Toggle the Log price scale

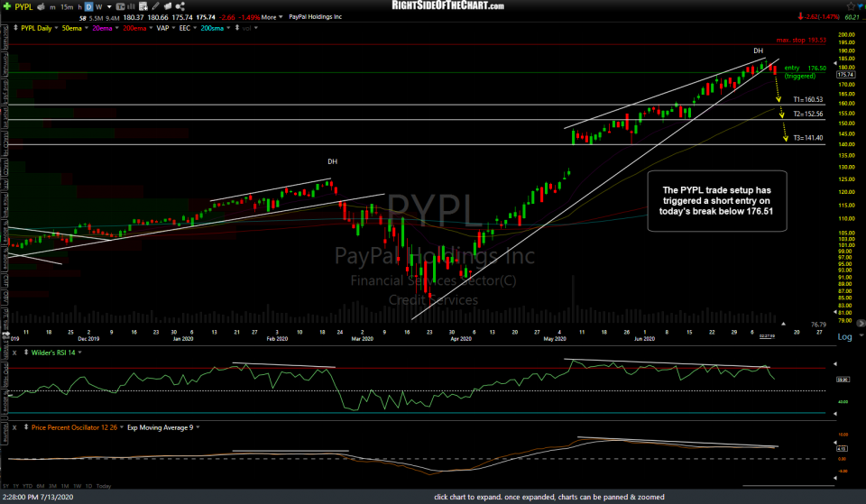coord(844,336)
